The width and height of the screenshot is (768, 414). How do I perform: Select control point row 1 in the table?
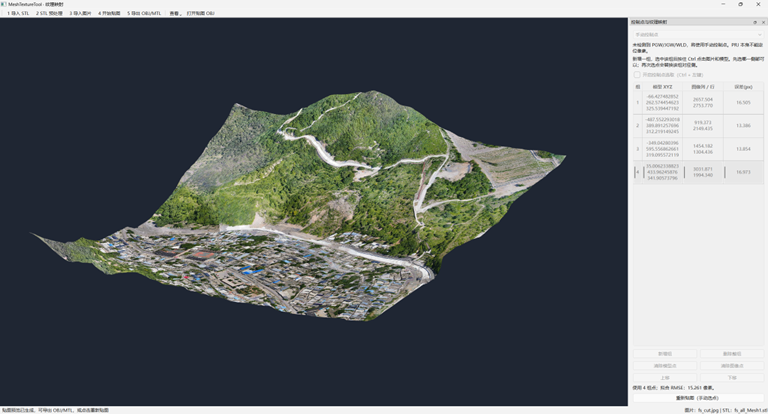click(698, 102)
